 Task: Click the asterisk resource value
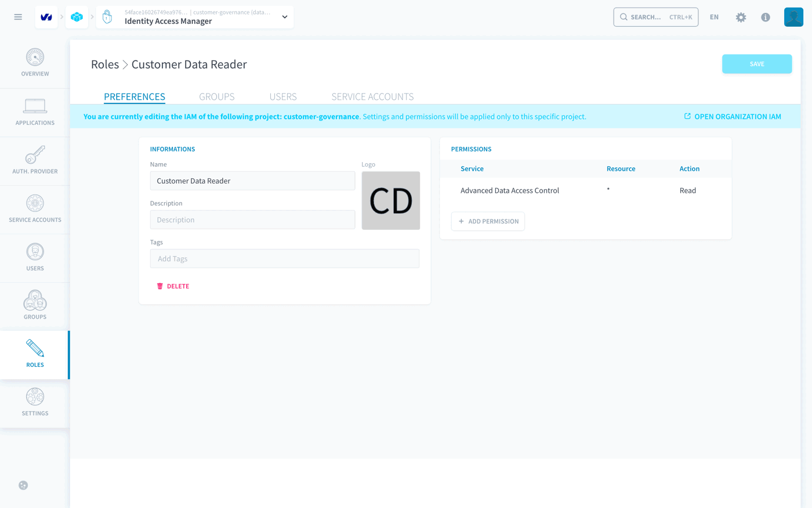608,190
